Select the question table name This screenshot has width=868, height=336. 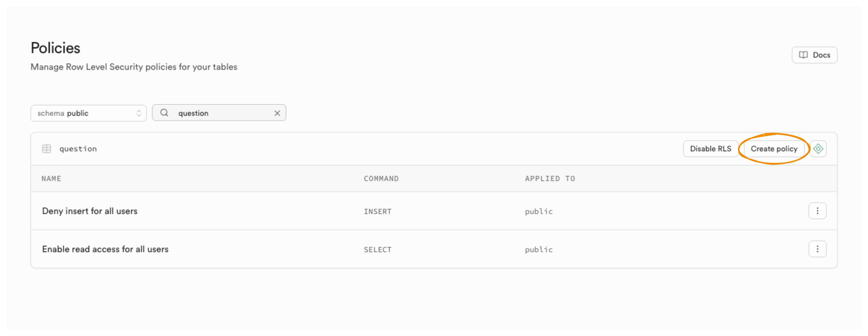click(x=78, y=149)
